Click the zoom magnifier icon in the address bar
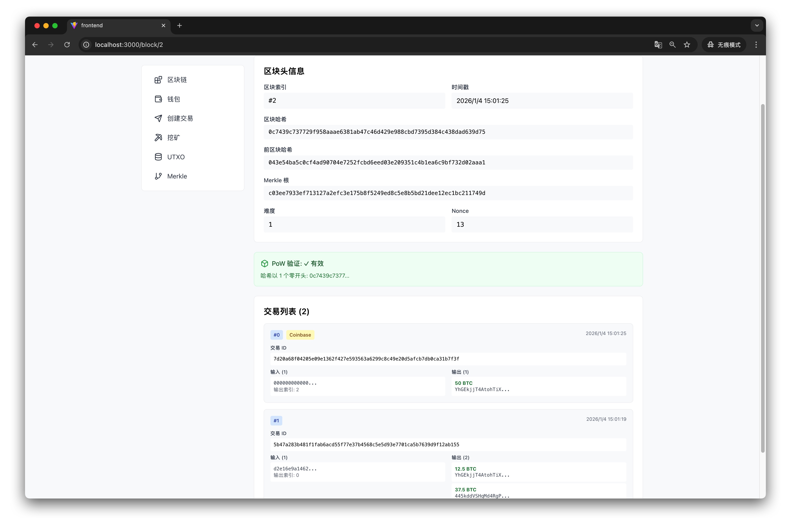Viewport: 791px width, 532px height. point(672,45)
